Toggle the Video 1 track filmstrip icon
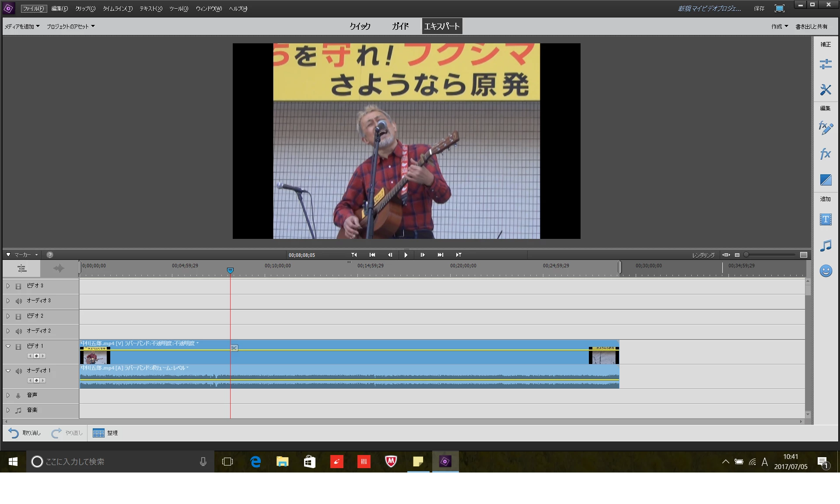 tap(18, 346)
